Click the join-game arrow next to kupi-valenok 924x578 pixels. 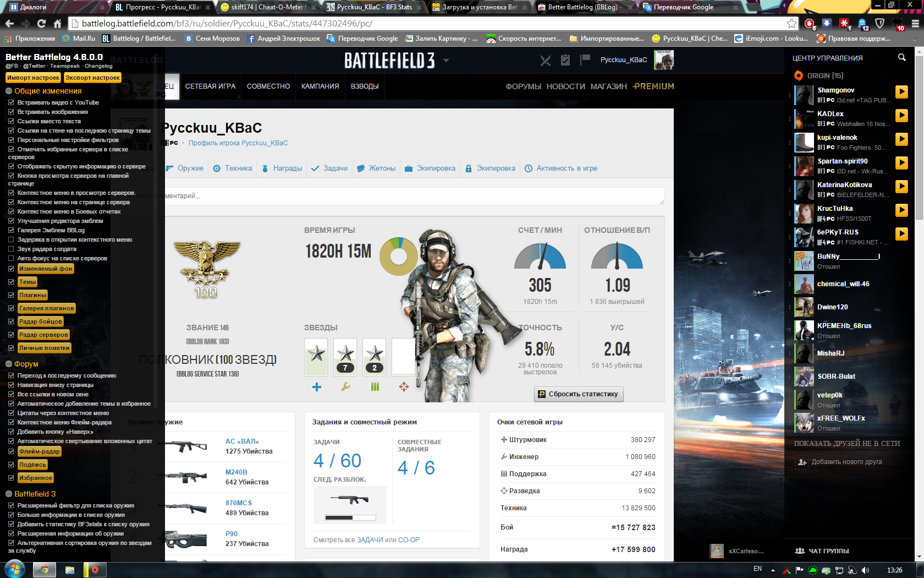pyautogui.click(x=901, y=139)
